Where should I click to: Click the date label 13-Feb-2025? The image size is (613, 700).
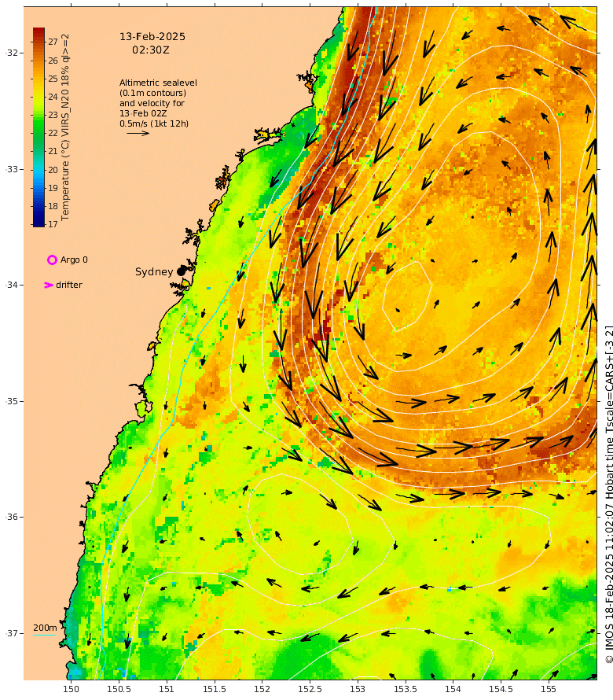point(152,37)
